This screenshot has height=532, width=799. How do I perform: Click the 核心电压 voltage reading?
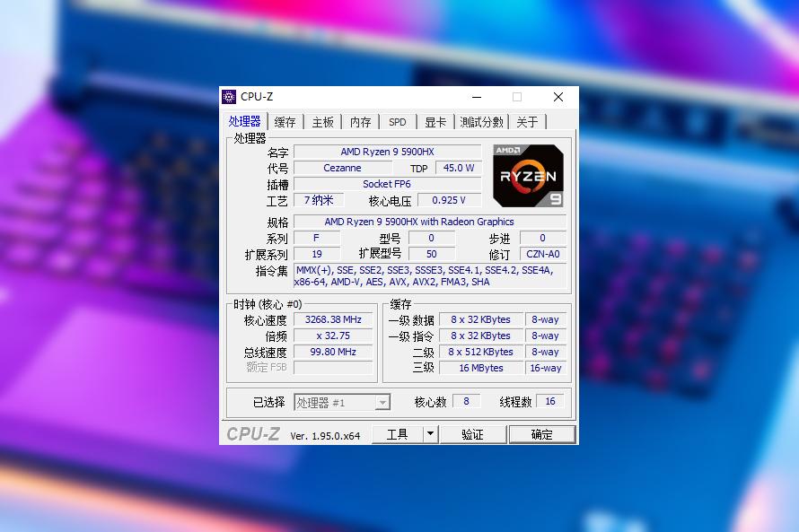[449, 200]
